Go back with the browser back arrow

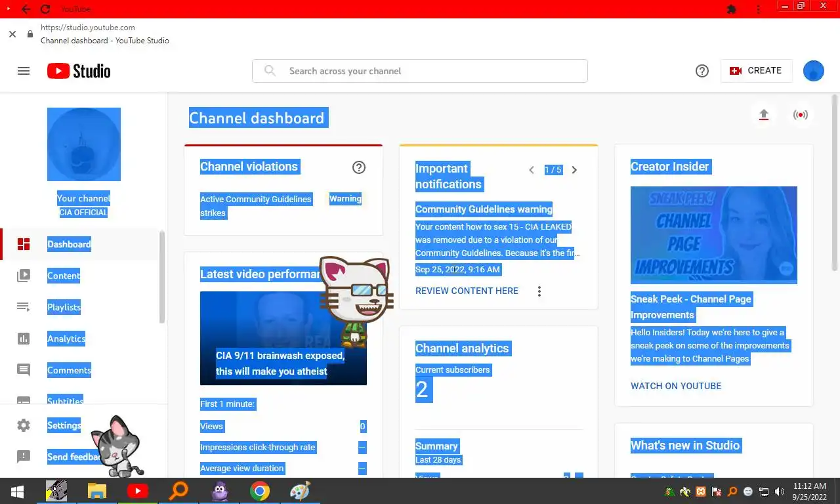[26, 9]
